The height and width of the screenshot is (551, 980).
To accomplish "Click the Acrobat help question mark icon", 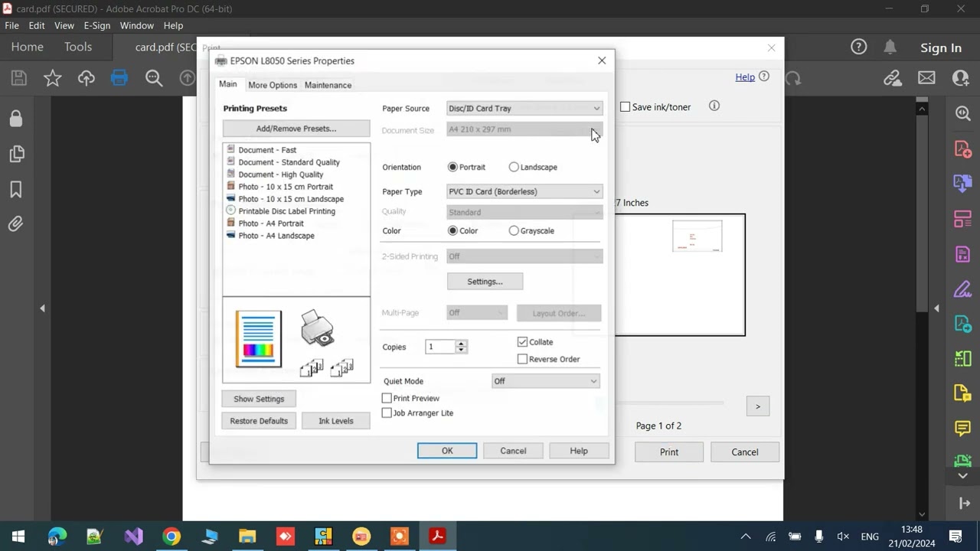I will point(859,47).
